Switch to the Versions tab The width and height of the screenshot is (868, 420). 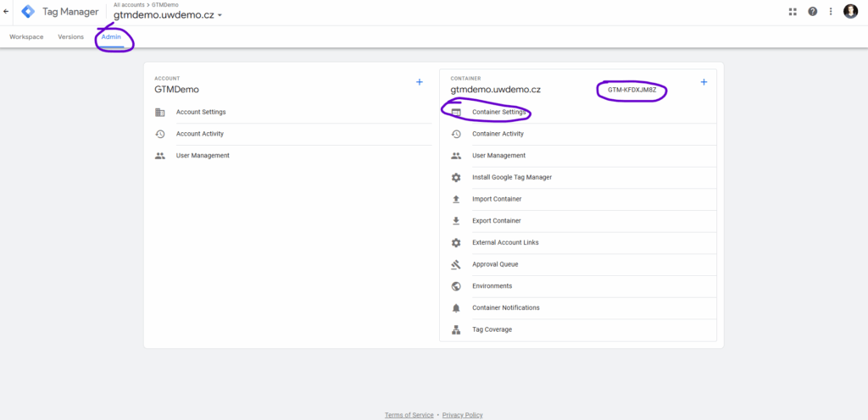pyautogui.click(x=70, y=37)
